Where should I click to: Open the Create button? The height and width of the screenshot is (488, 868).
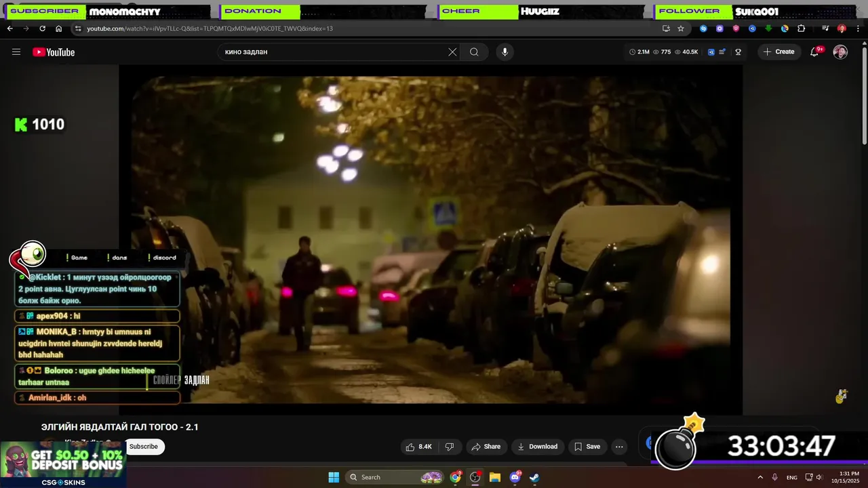(x=779, y=52)
